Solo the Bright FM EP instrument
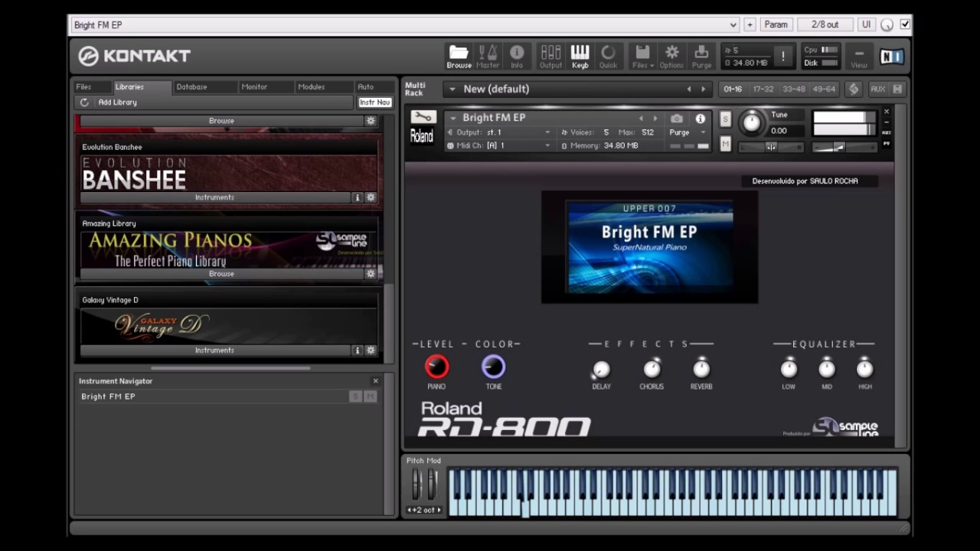Viewport: 980px width, 551px height. coord(725,119)
